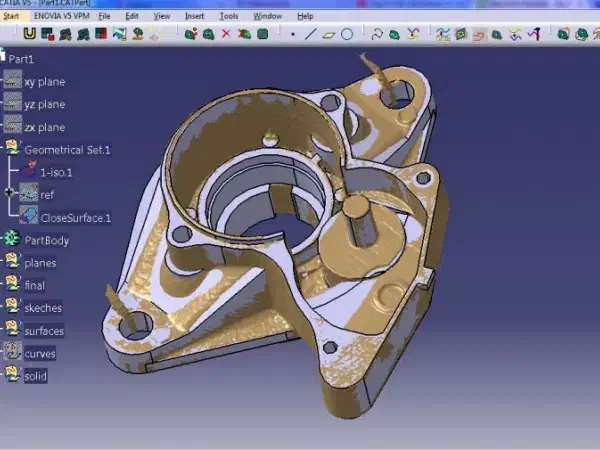This screenshot has height=450, width=600.
Task: Open the Insert menu
Action: [195, 16]
